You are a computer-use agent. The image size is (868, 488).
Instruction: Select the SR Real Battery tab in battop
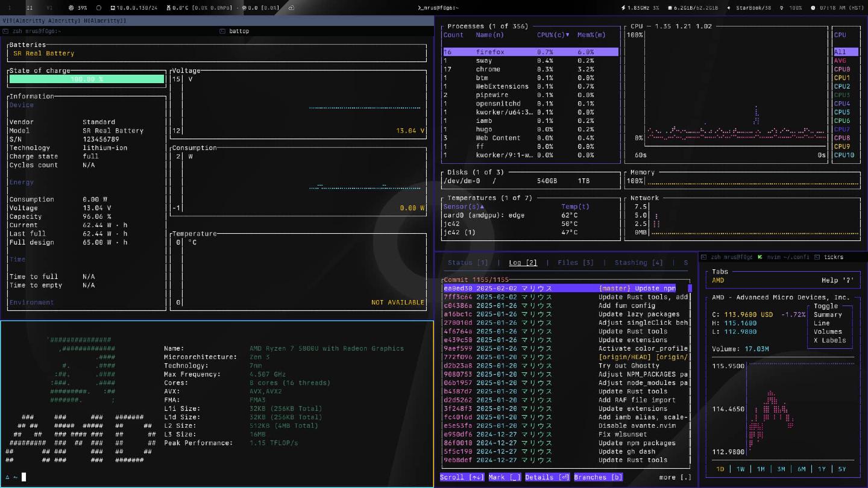44,53
